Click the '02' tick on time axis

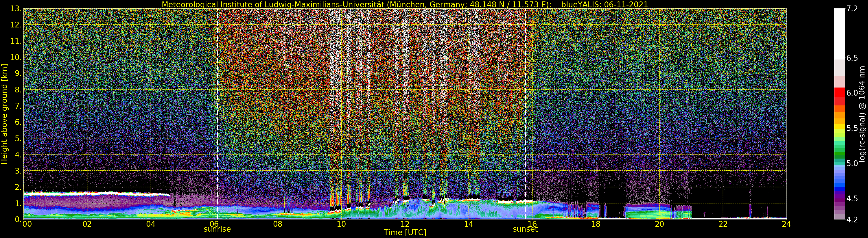tap(87, 224)
